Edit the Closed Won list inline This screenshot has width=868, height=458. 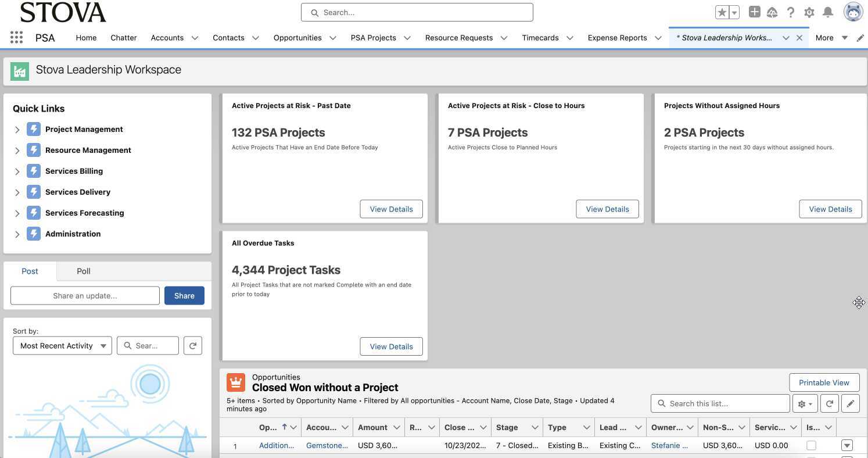[x=851, y=403]
